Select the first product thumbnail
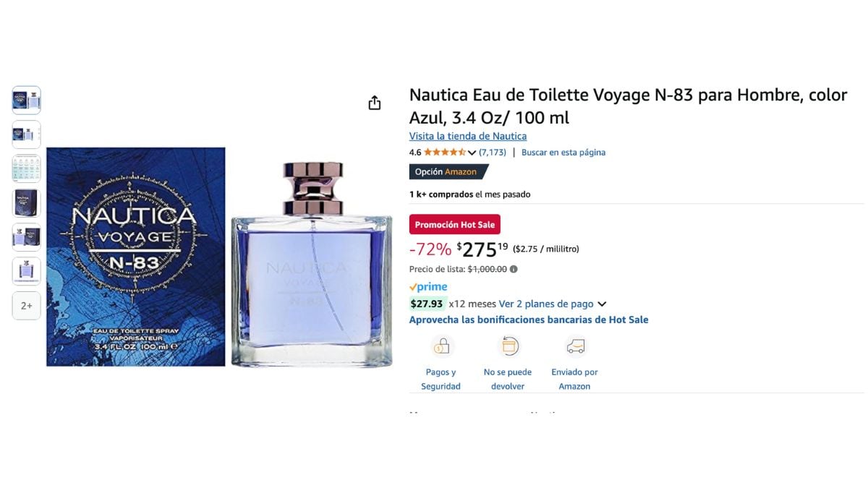 click(26, 100)
